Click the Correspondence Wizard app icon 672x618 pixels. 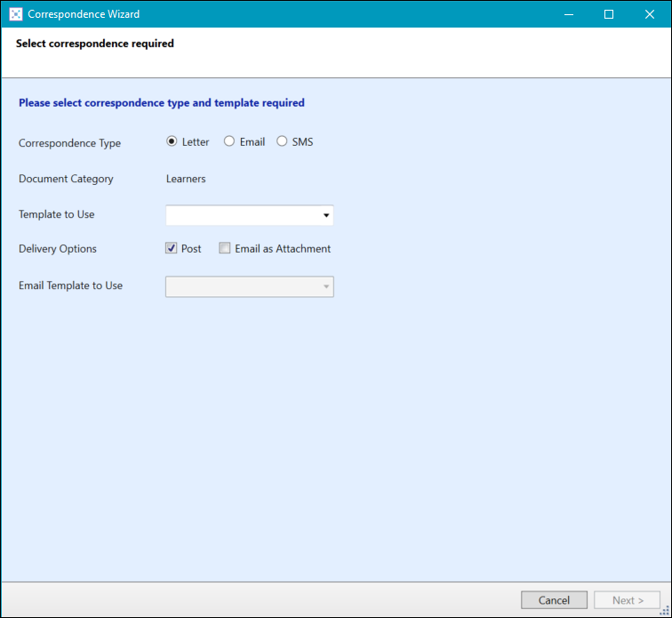pyautogui.click(x=16, y=14)
